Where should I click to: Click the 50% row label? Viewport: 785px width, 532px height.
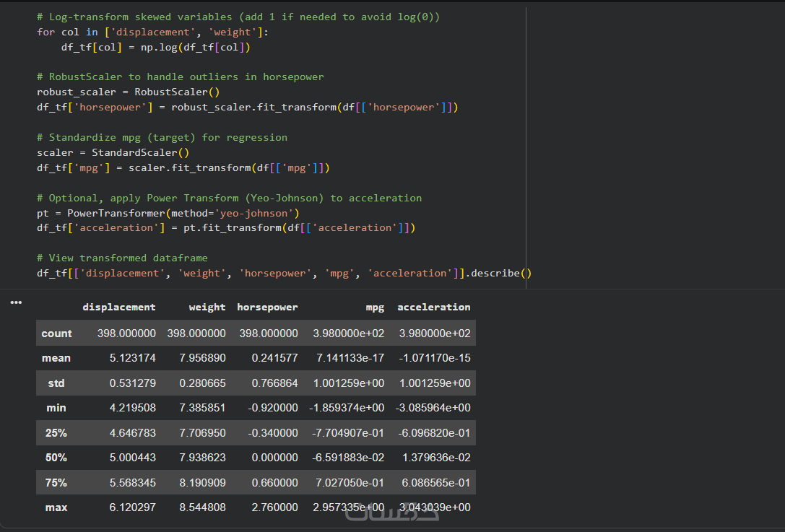coord(56,458)
